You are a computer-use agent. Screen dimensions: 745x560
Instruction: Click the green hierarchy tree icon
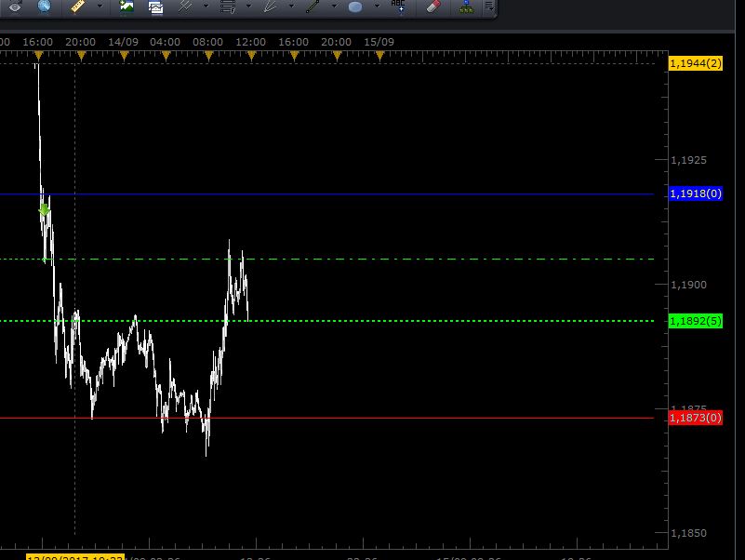click(x=467, y=7)
